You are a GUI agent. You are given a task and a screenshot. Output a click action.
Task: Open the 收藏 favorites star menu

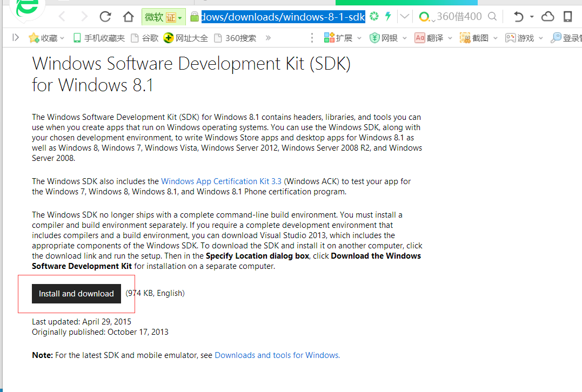point(46,38)
